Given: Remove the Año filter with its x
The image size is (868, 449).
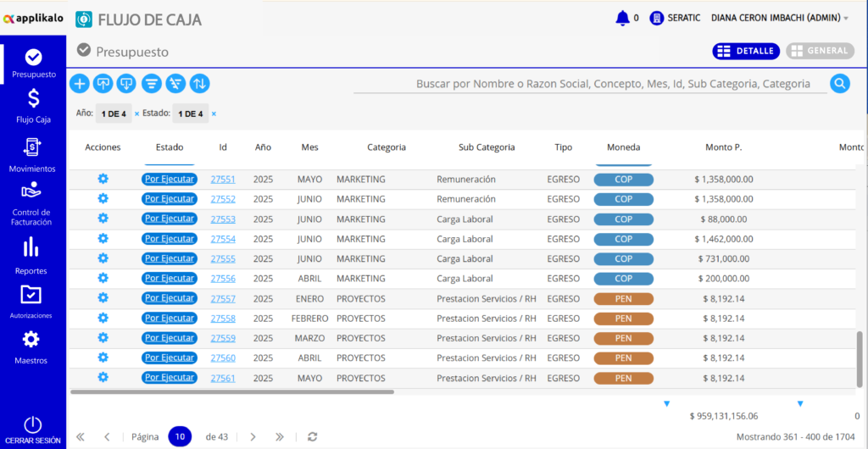Looking at the screenshot, I should (136, 114).
